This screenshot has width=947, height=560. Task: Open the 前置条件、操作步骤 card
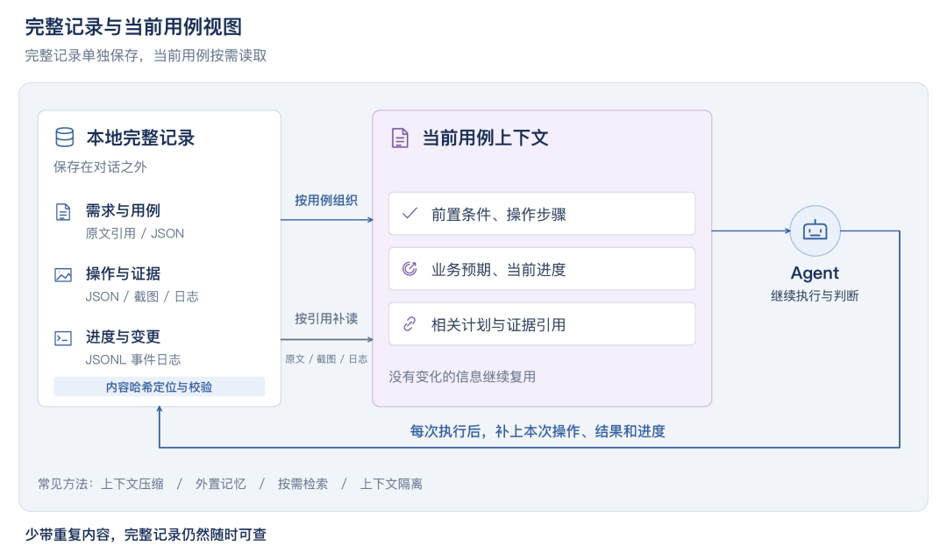pos(542,214)
